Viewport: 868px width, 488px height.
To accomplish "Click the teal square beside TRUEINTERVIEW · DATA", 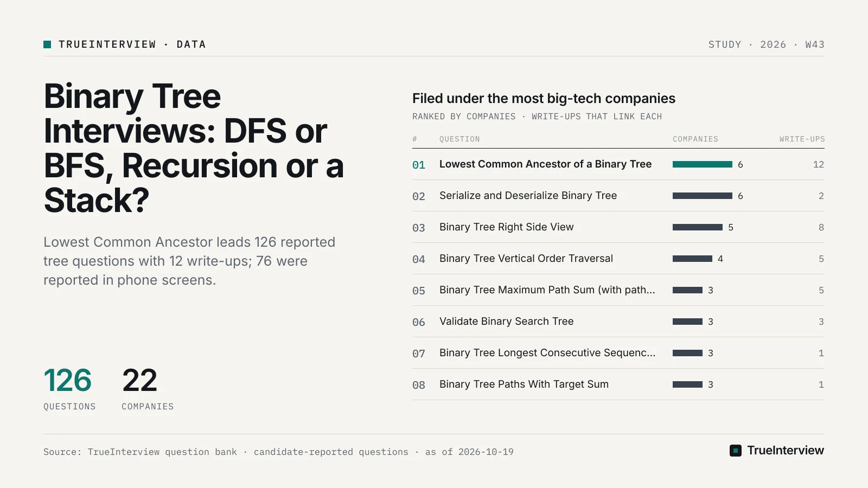I will click(x=47, y=44).
